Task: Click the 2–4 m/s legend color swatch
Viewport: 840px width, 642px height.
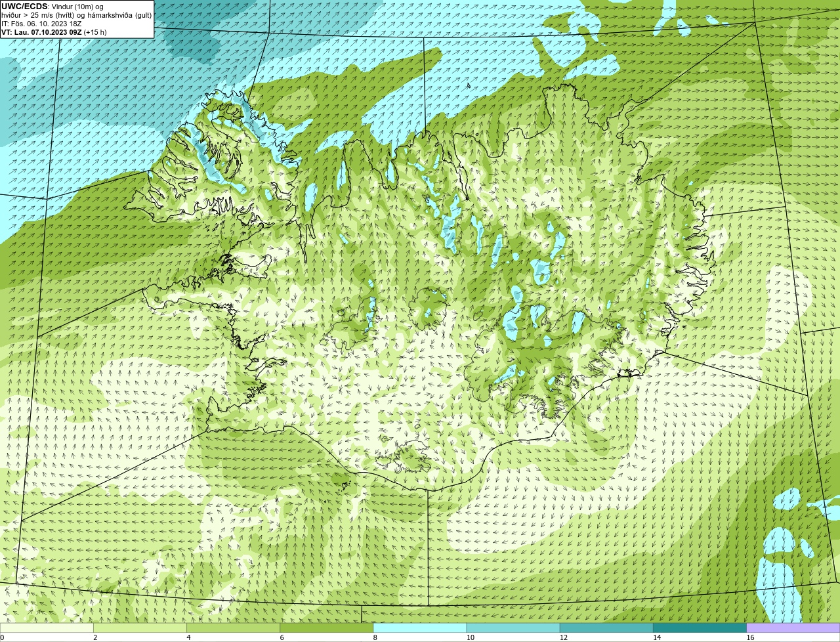Action: coord(140,628)
